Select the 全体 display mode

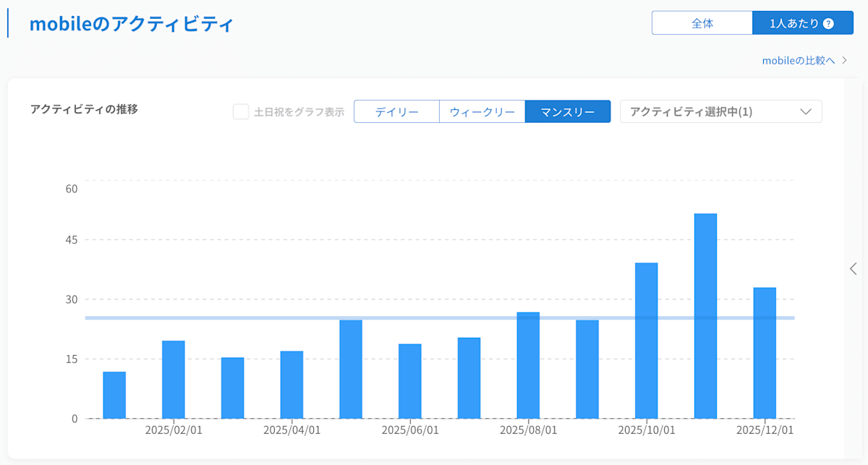tap(702, 22)
